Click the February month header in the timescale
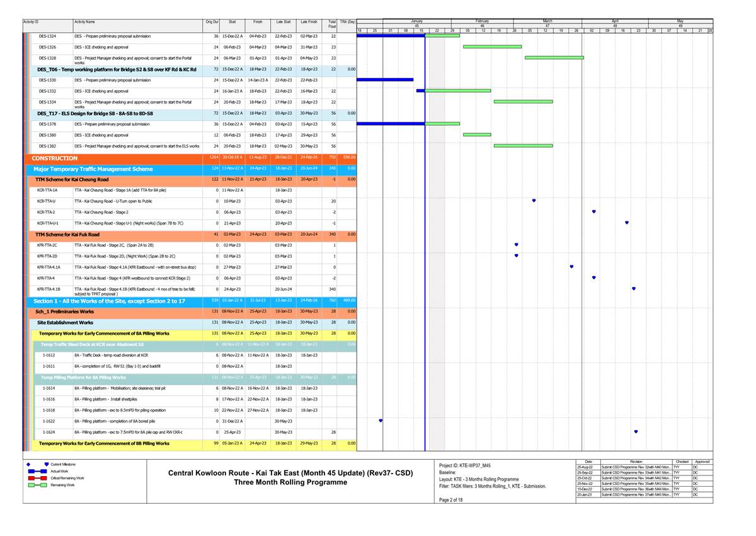The image size is (756, 536). point(483,21)
